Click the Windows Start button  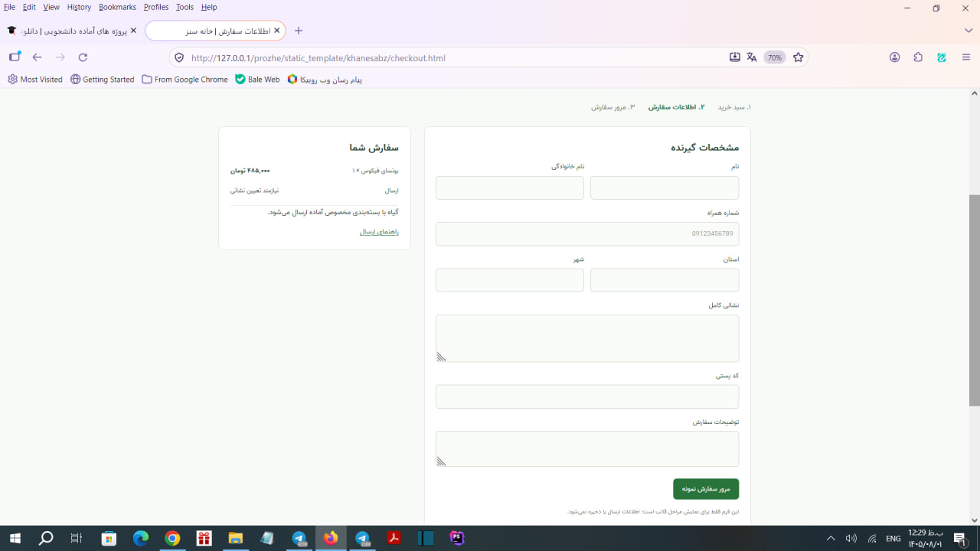[15, 539]
